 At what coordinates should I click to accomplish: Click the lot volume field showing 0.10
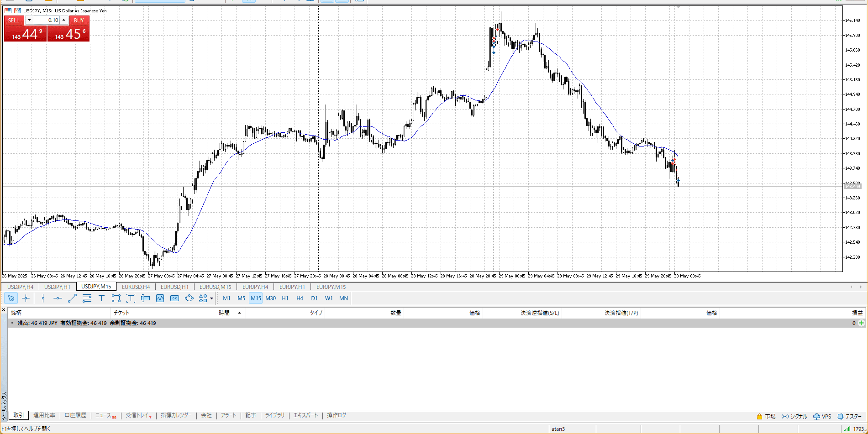[47, 20]
